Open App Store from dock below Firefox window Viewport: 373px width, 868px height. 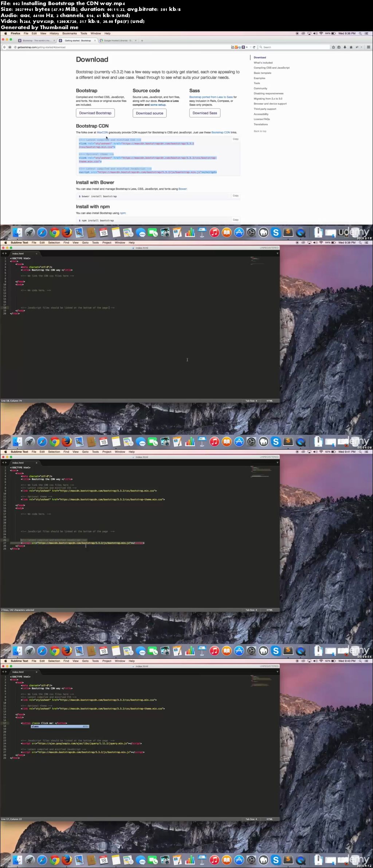click(x=239, y=232)
